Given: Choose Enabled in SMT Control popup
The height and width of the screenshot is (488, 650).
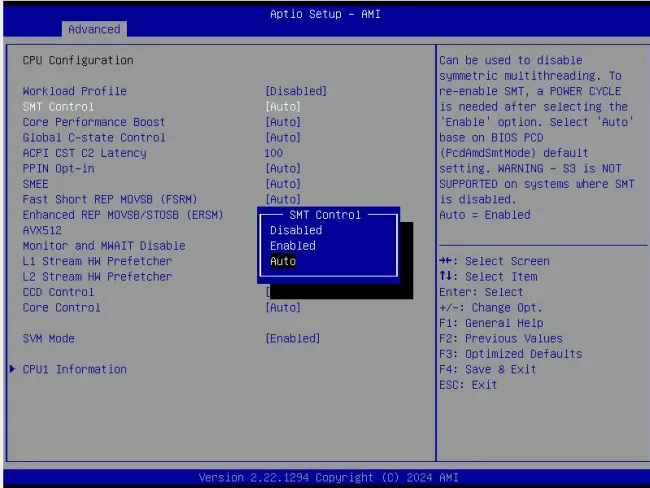Looking at the screenshot, I should coord(292,246).
